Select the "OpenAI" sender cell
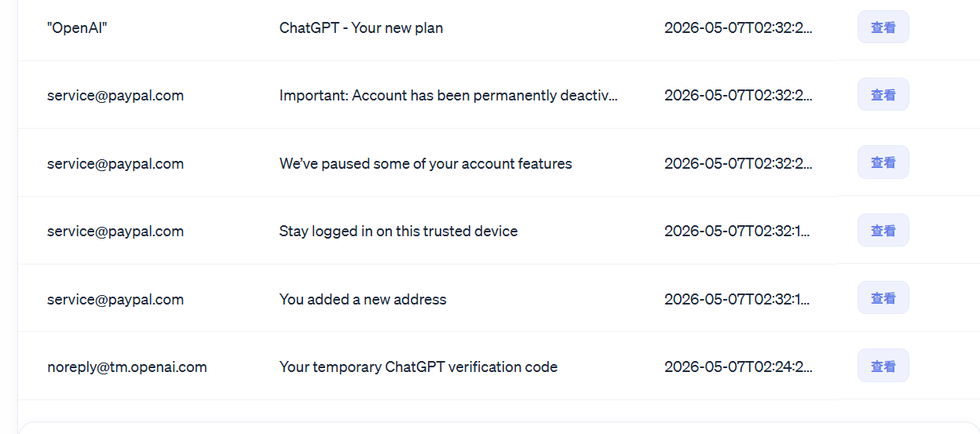The width and height of the screenshot is (980, 434). coord(77,28)
